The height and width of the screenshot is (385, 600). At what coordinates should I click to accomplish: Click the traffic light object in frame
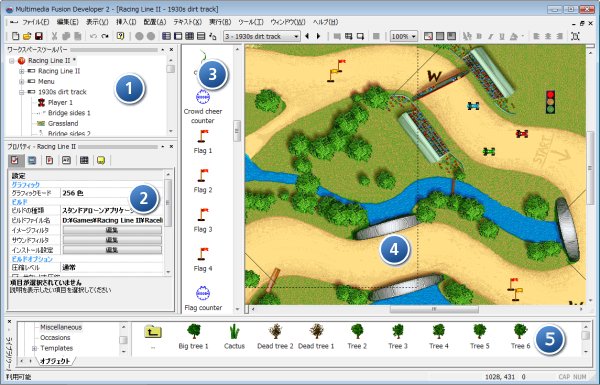(550, 102)
